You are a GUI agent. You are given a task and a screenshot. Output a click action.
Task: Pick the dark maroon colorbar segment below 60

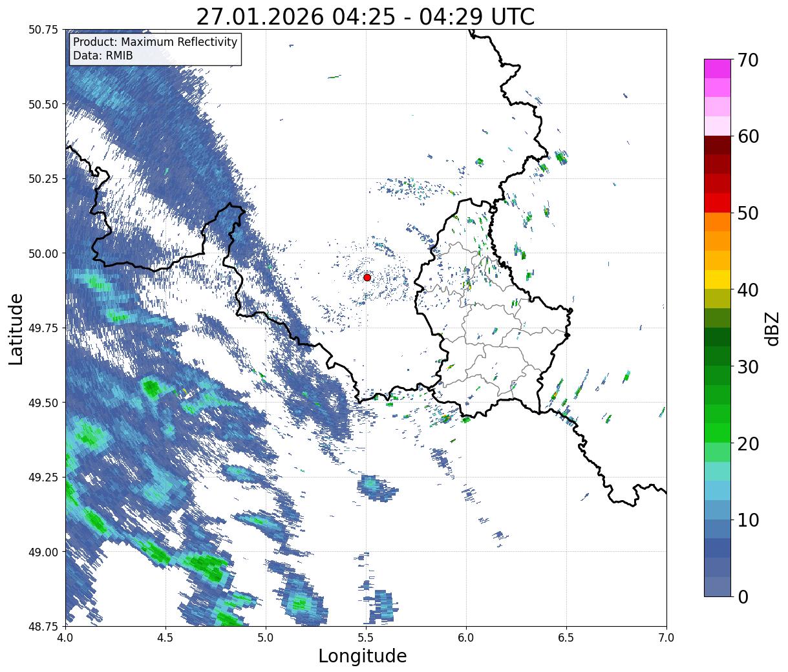coord(718,145)
